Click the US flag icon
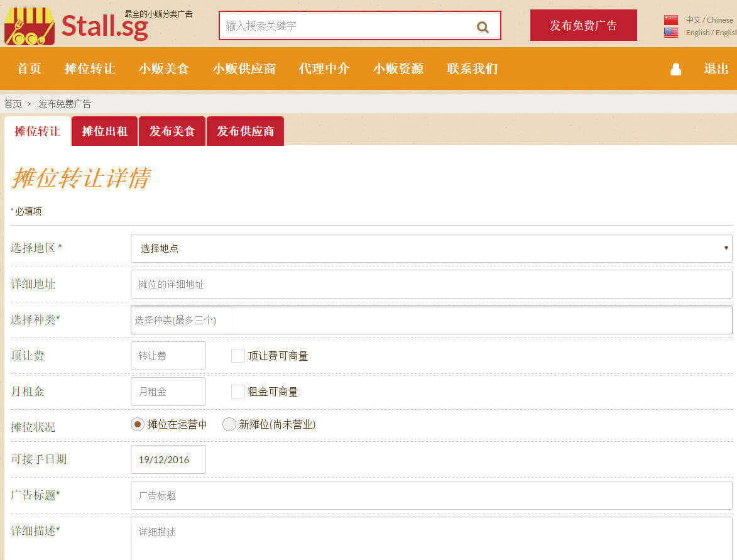 coord(671,33)
